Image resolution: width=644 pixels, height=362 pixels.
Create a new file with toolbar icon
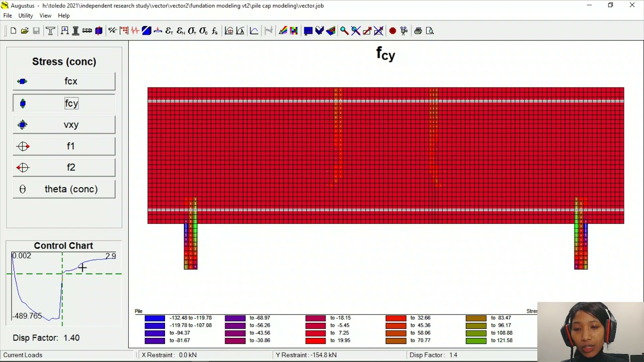(x=14, y=31)
